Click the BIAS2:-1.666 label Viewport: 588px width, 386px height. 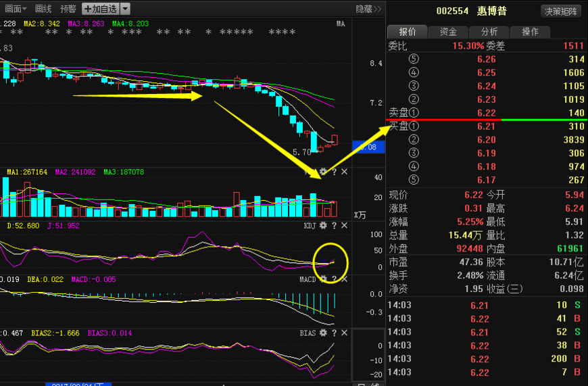pos(55,333)
